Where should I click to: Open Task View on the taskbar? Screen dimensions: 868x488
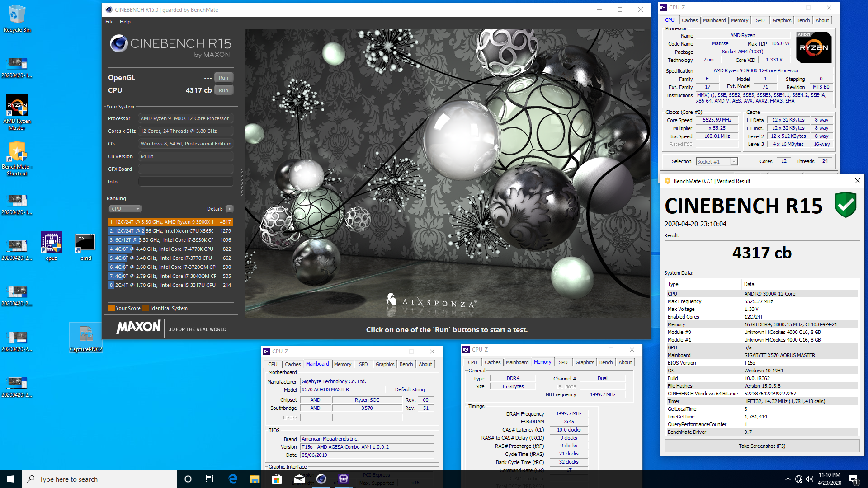[x=210, y=479]
